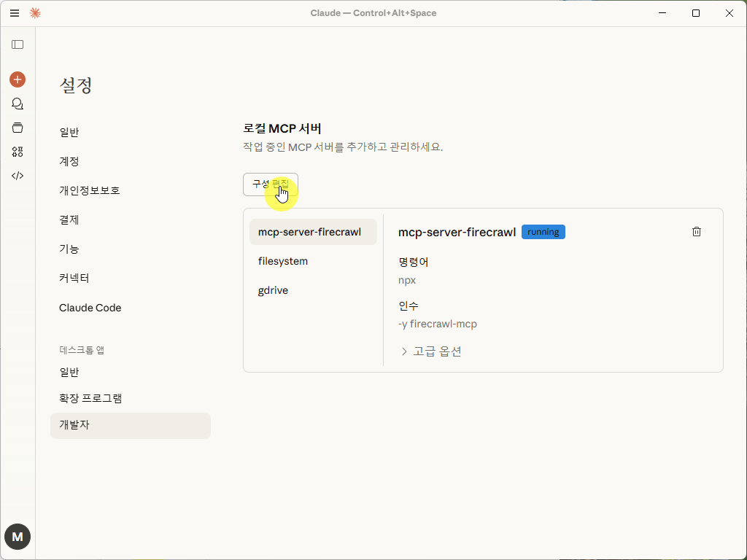The width and height of the screenshot is (747, 560).
Task: Click the 작업 중인 MCP 서버 description text
Action: pos(343,147)
